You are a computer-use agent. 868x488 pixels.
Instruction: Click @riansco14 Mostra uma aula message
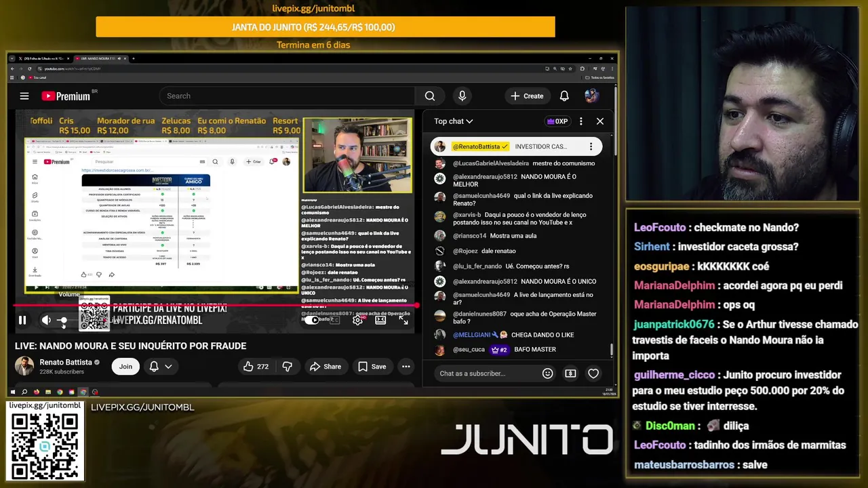point(515,236)
